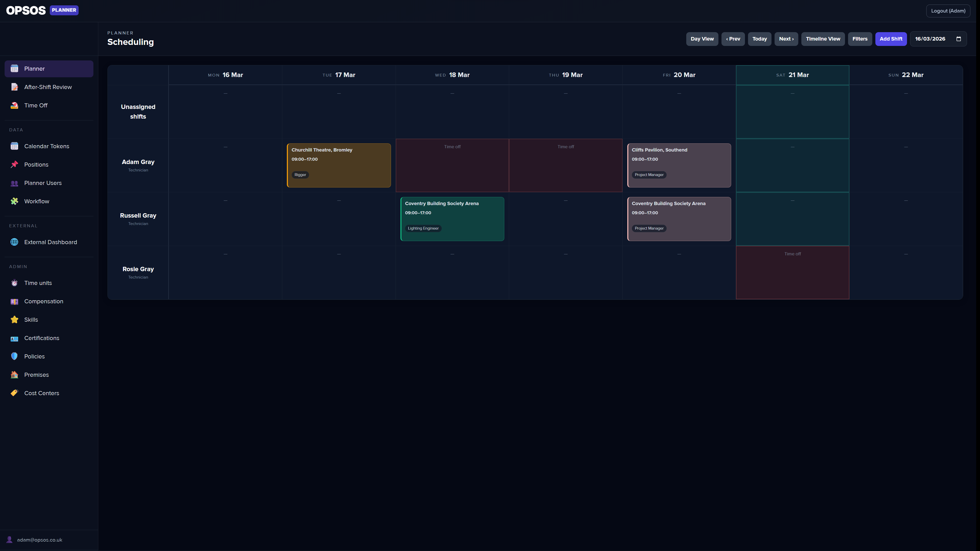Open Planner Users via the people icon
Image resolution: width=980 pixels, height=551 pixels.
coord(14,183)
